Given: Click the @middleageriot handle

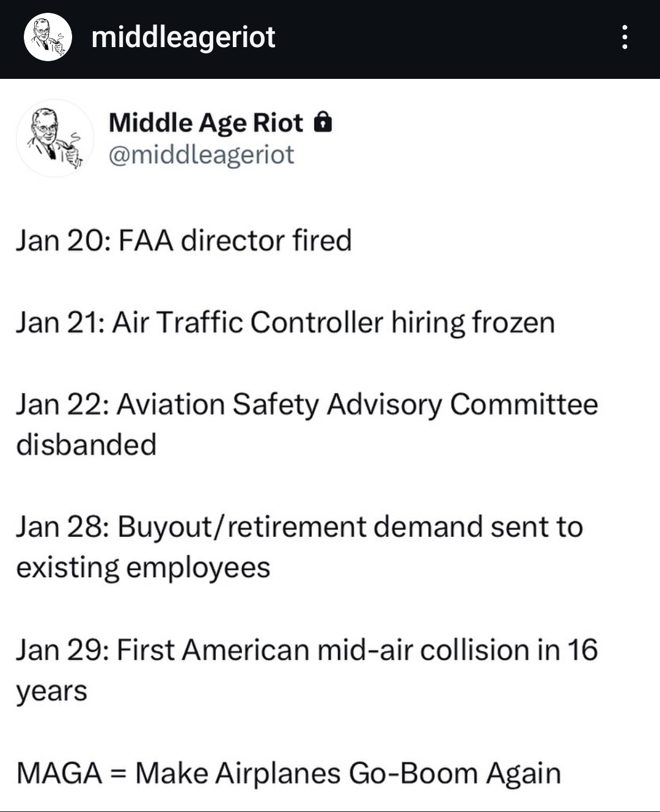Looking at the screenshot, I should click(201, 155).
